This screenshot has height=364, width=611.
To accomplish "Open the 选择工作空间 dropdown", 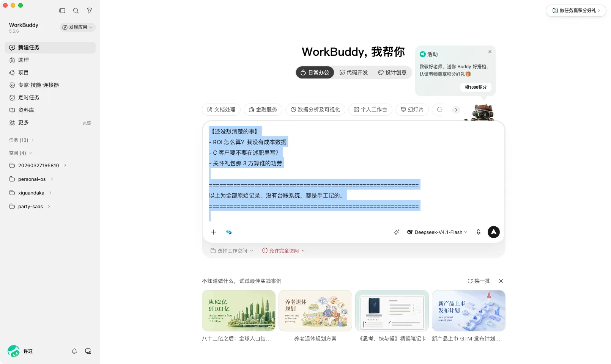I will pyautogui.click(x=232, y=251).
